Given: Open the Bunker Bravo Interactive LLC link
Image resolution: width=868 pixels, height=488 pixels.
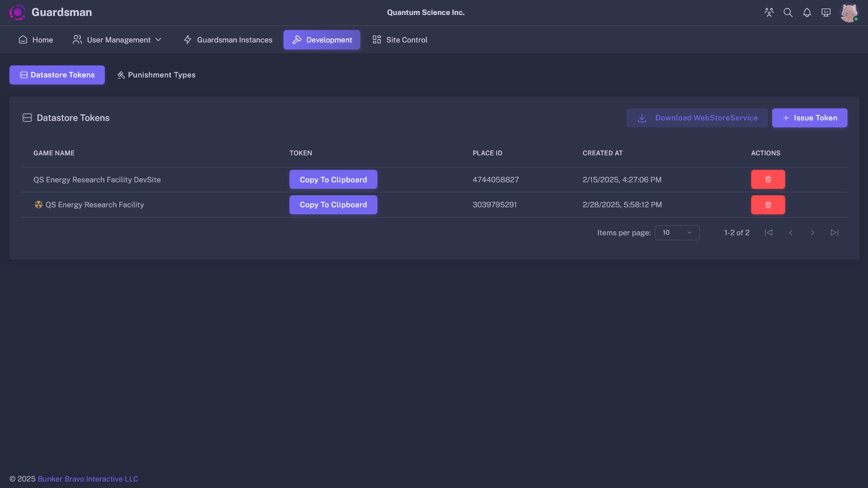Looking at the screenshot, I should tap(88, 479).
